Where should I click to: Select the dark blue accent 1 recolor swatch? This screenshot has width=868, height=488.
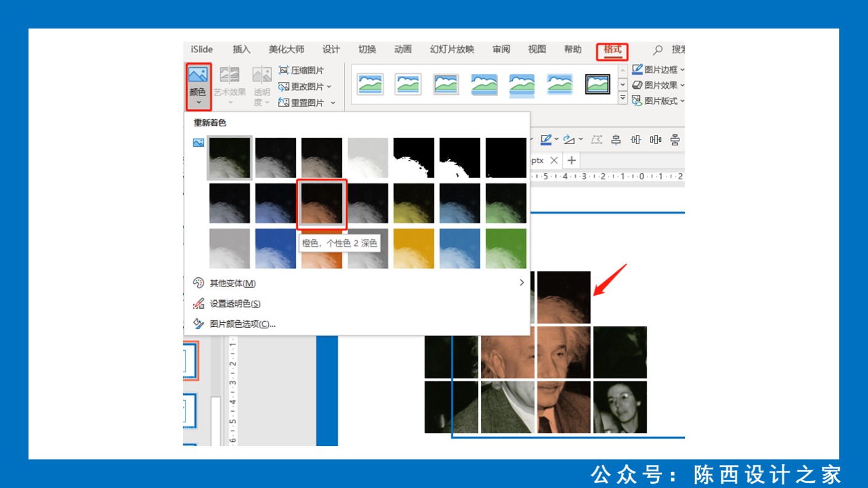(276, 203)
